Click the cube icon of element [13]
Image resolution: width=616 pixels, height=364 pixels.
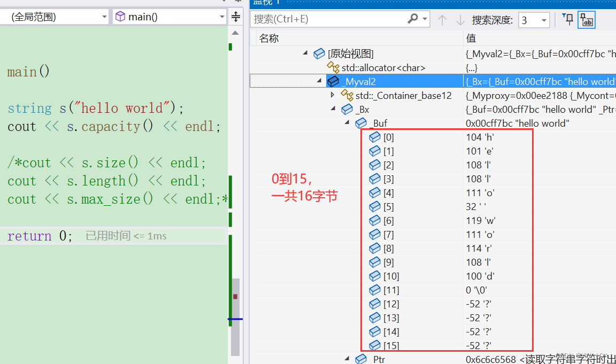(375, 317)
